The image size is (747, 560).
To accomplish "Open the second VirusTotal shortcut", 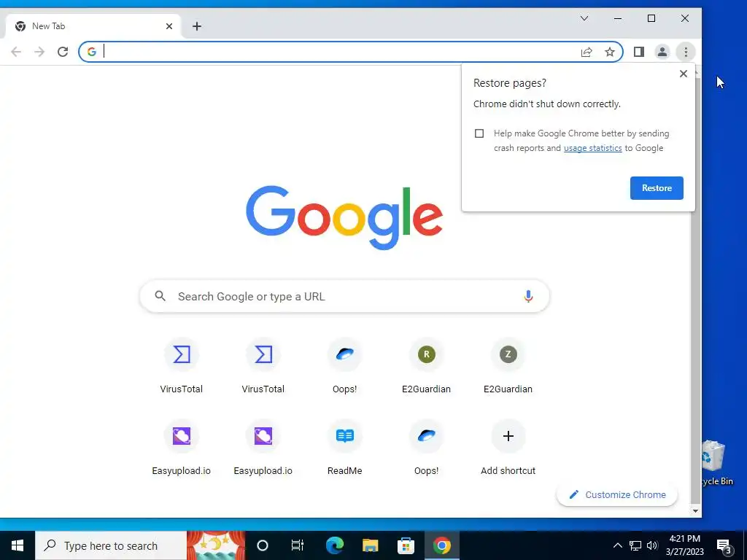I will (x=263, y=367).
